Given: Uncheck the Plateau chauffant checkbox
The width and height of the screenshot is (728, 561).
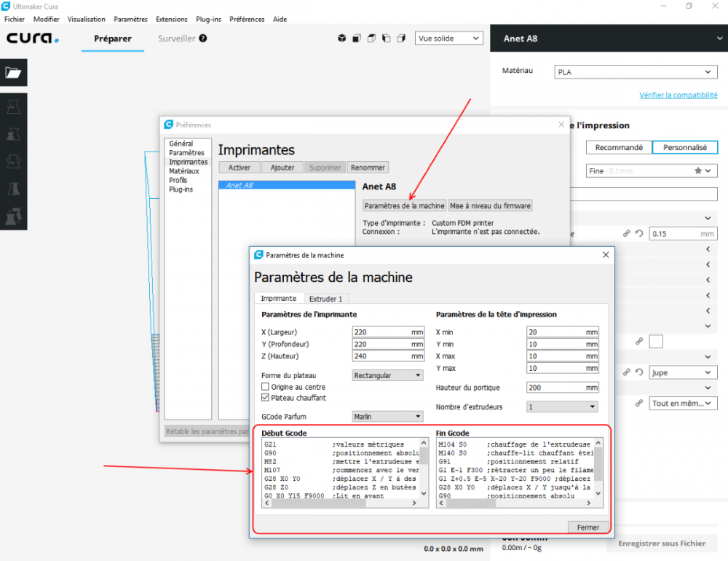Looking at the screenshot, I should tap(265, 398).
